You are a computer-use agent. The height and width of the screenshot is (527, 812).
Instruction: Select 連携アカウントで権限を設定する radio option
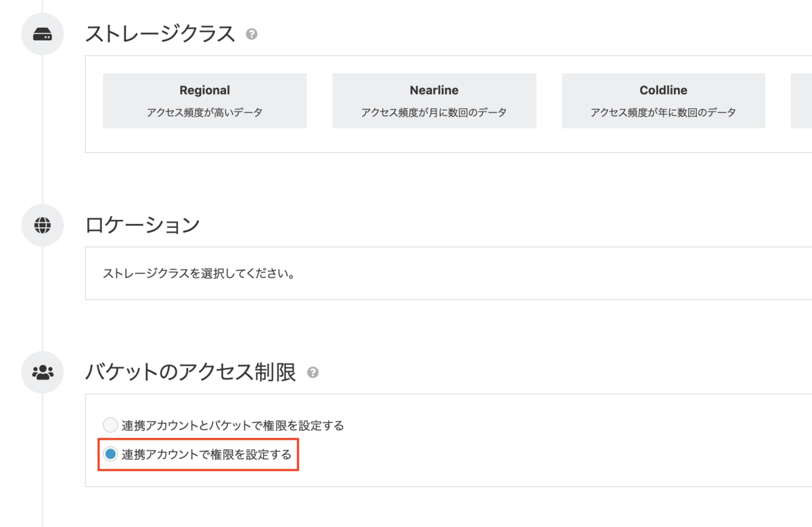click(110, 455)
